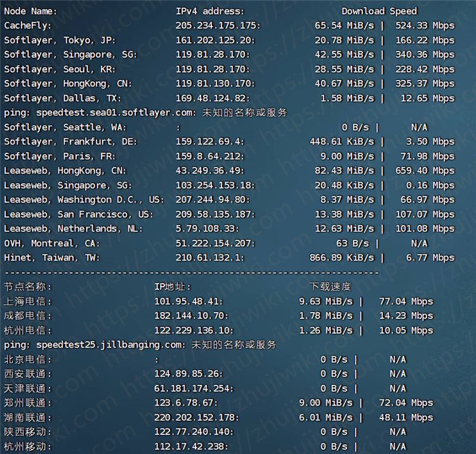This screenshot has width=476, height=454.
Task: Select the 228.42 Mbps value
Action: point(425,69)
